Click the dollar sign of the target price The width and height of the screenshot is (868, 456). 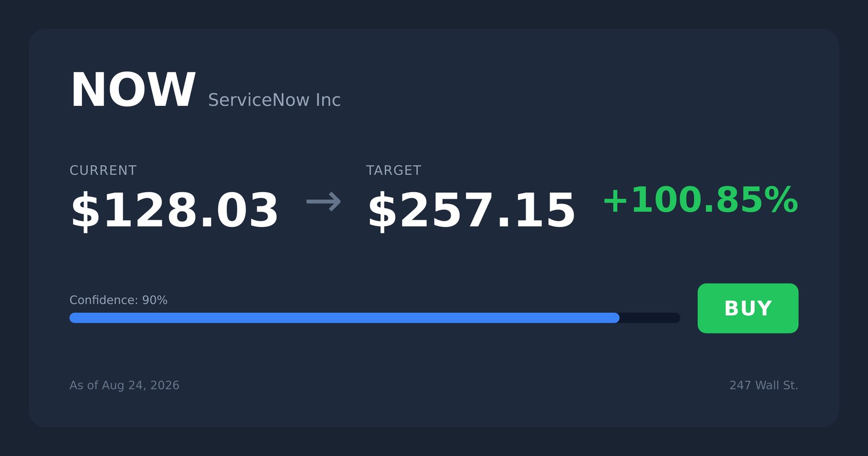[382, 211]
